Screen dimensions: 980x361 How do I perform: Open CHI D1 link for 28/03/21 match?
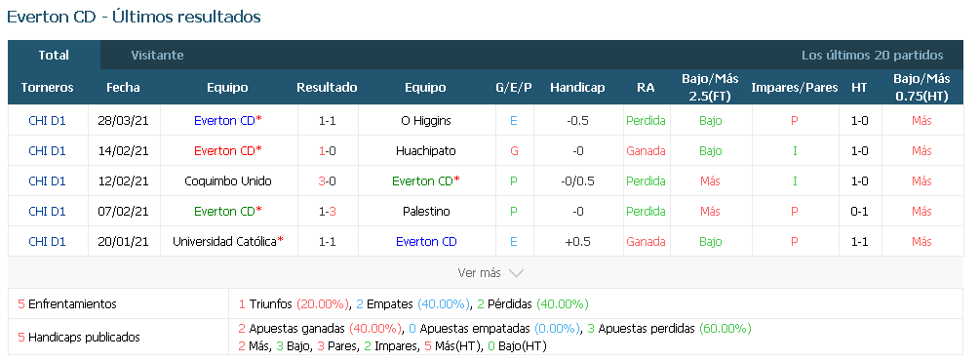click(47, 121)
